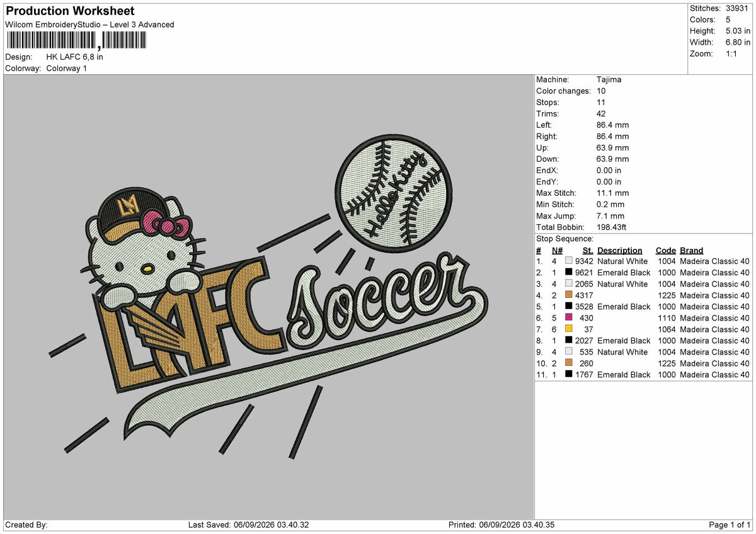Click the 'EndY:' label

pyautogui.click(x=547, y=182)
